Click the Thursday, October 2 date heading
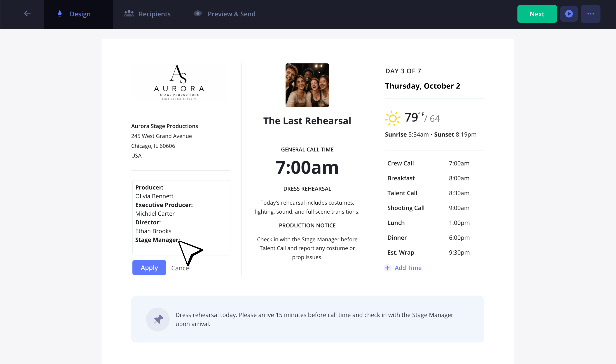The width and height of the screenshot is (616, 364). click(x=422, y=86)
